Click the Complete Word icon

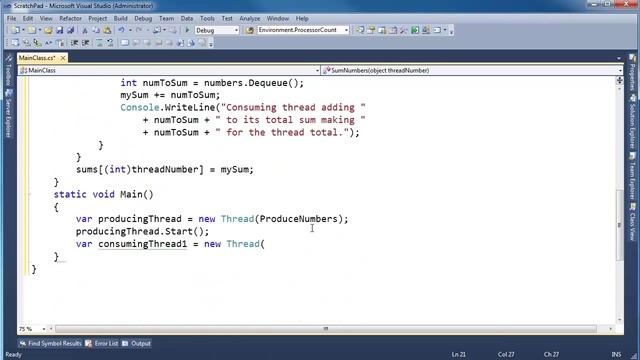pos(49,42)
